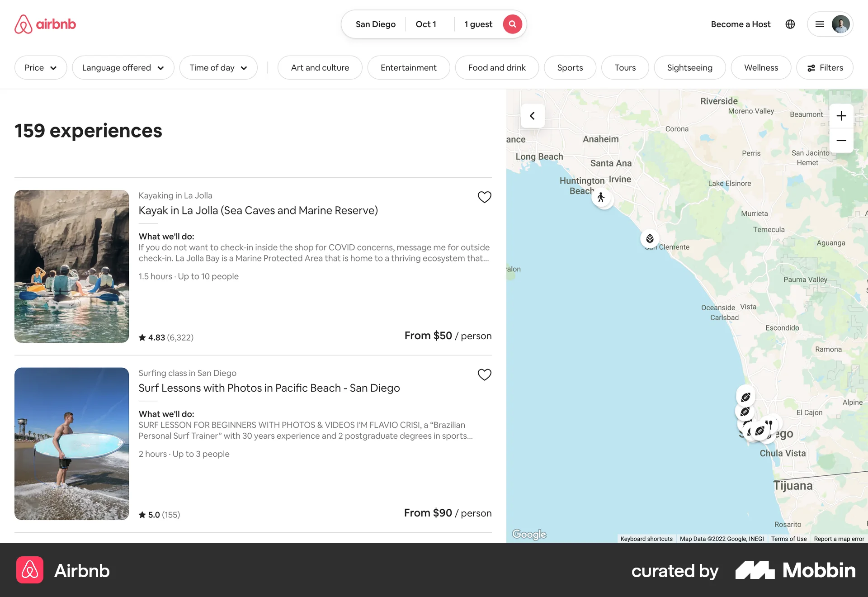Toggle the Sports category filter
Screen dimensions: 868x597
(x=570, y=67)
